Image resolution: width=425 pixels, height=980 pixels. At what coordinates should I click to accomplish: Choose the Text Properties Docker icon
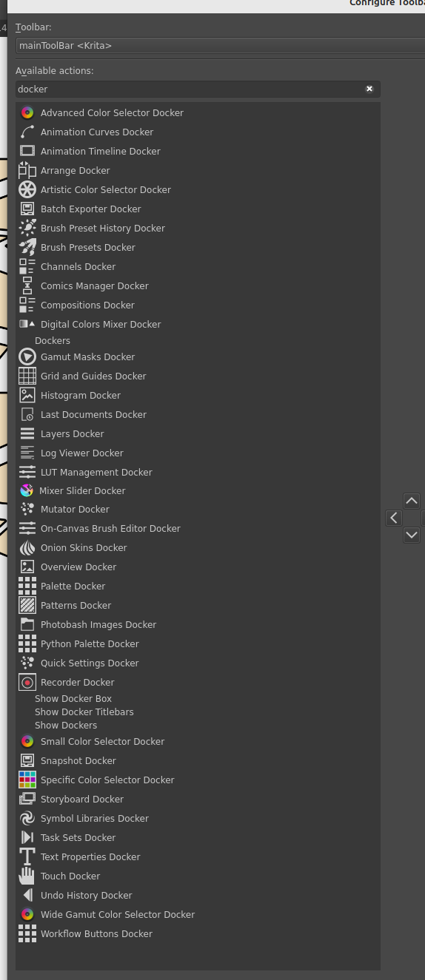pyautogui.click(x=27, y=857)
